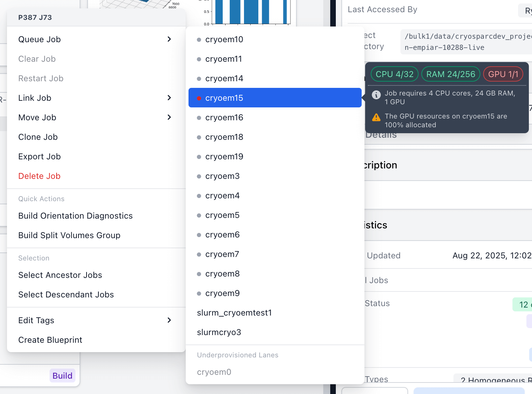Select Clone Job from the context menu
Screen dimensions: 532x394
[38, 137]
